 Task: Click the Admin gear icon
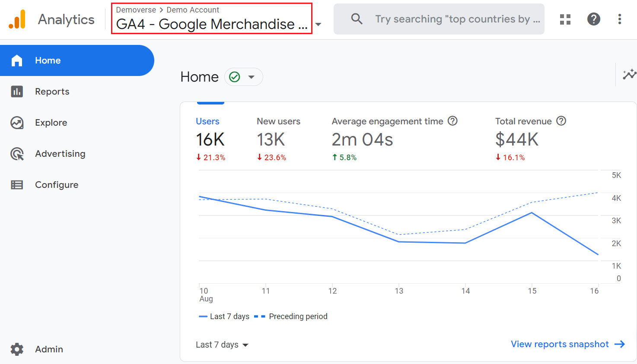(17, 349)
